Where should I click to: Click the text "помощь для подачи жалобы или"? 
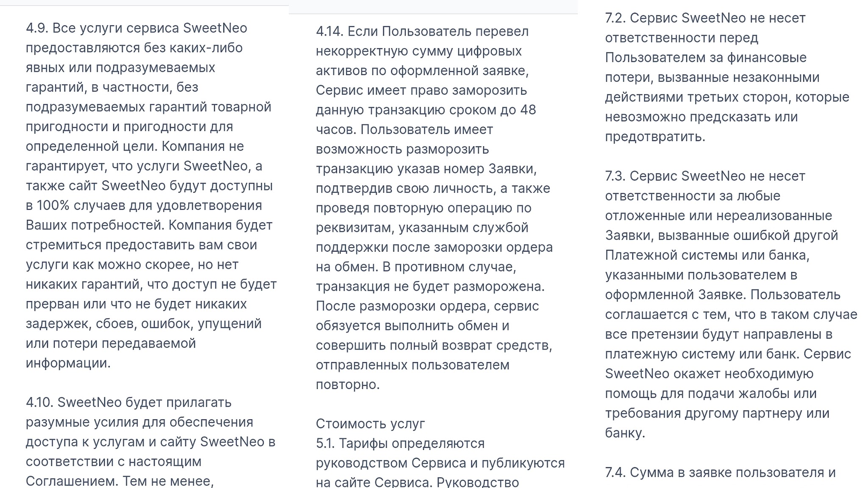click(711, 394)
